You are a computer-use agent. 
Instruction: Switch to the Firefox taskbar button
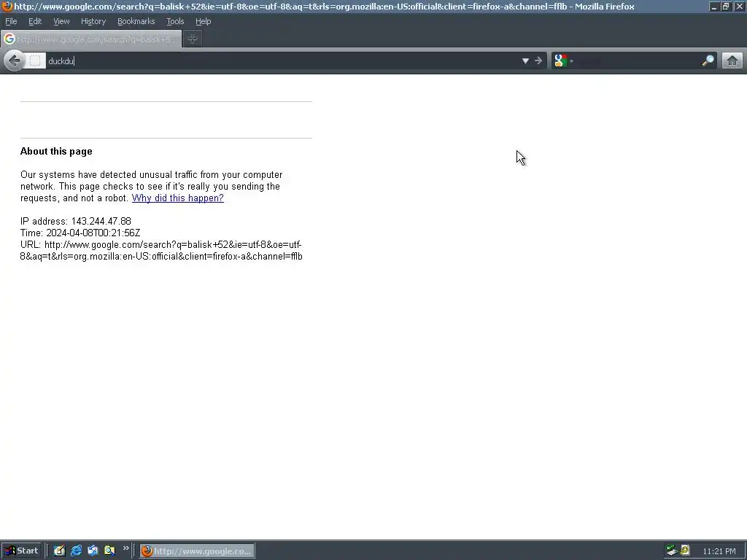(x=197, y=551)
